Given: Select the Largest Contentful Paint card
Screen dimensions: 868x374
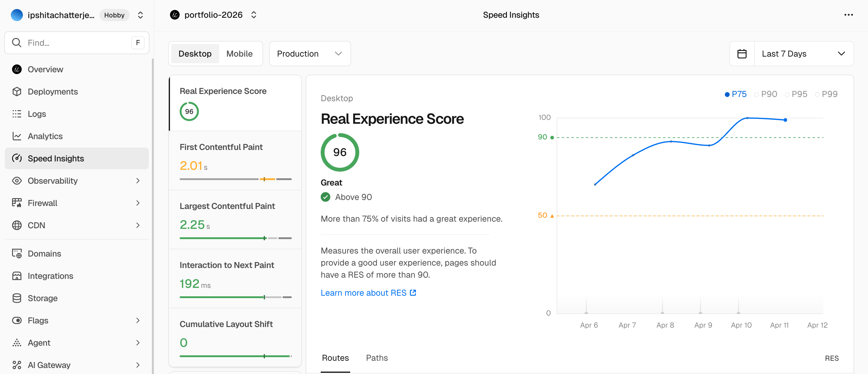Looking at the screenshot, I should click(235, 220).
